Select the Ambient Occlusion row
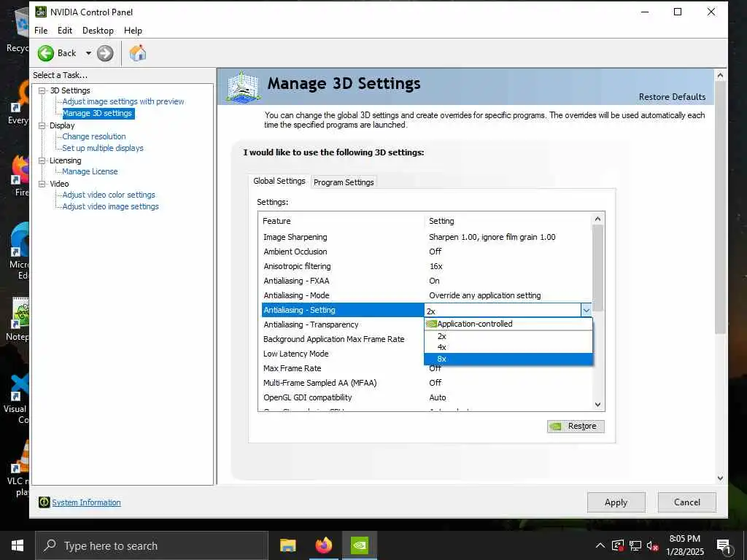Viewport: 747px width, 560px height. point(426,252)
